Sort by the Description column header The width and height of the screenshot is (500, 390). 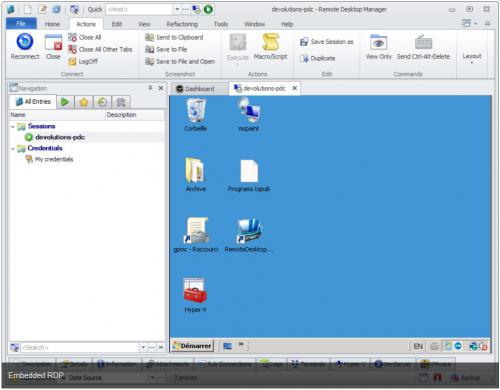[x=135, y=115]
